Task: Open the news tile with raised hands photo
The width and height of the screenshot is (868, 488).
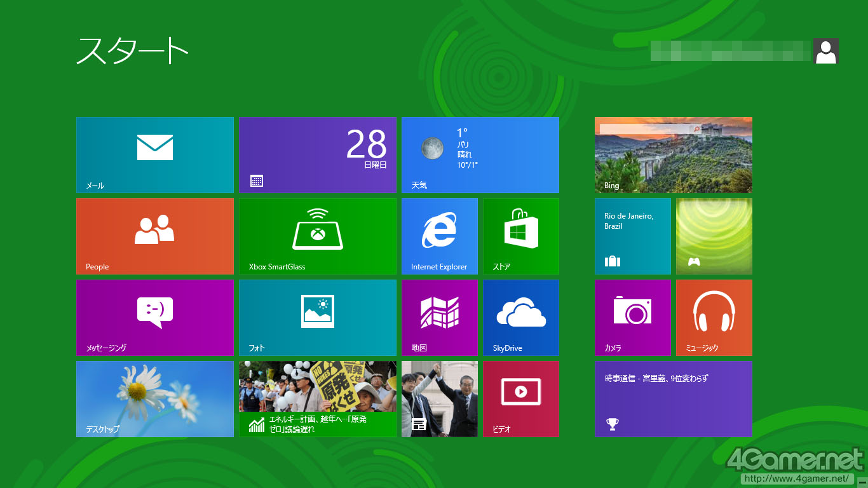Action: click(x=440, y=399)
